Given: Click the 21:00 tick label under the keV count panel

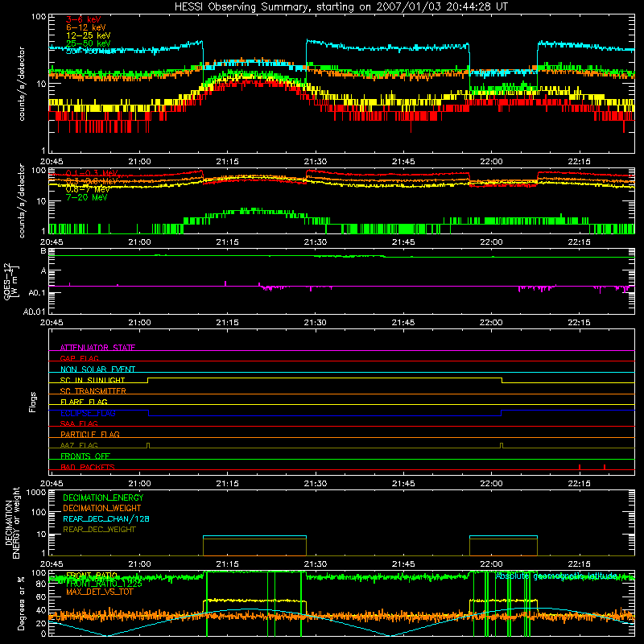Looking at the screenshot, I should (139, 162).
